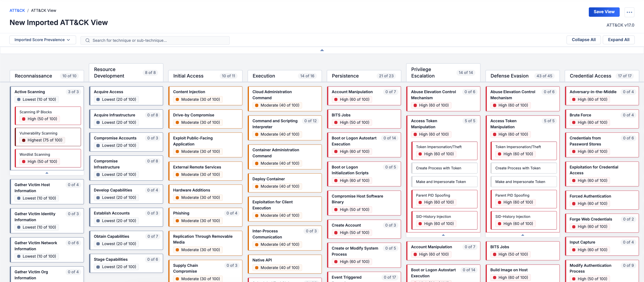This screenshot has height=282, width=644.
Task: Open the Create Process with Token card under Defense Evasion
Action: tap(523, 168)
